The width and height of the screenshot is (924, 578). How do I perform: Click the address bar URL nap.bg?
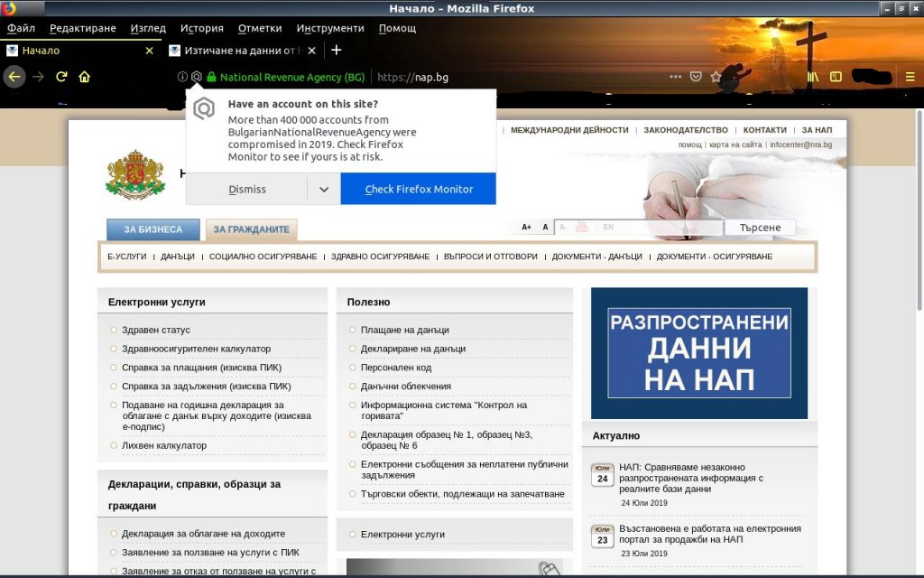[x=412, y=78]
